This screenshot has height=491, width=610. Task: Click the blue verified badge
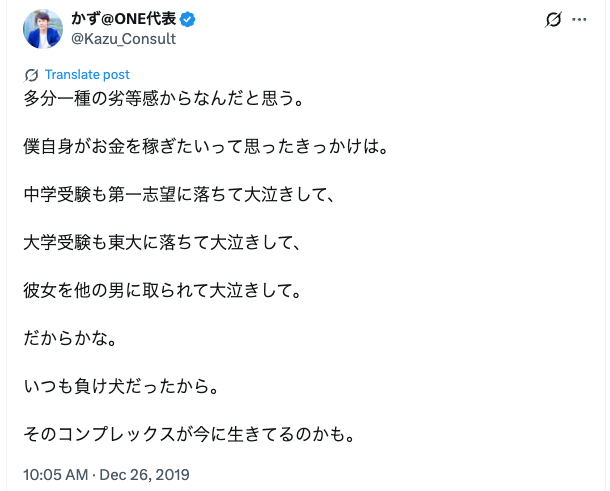tap(185, 19)
